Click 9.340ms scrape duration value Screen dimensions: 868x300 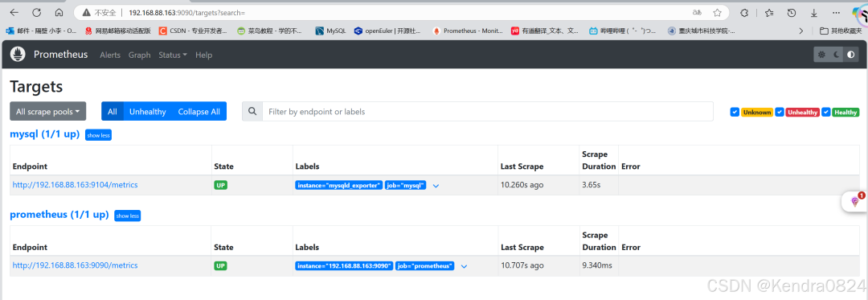[x=596, y=265]
